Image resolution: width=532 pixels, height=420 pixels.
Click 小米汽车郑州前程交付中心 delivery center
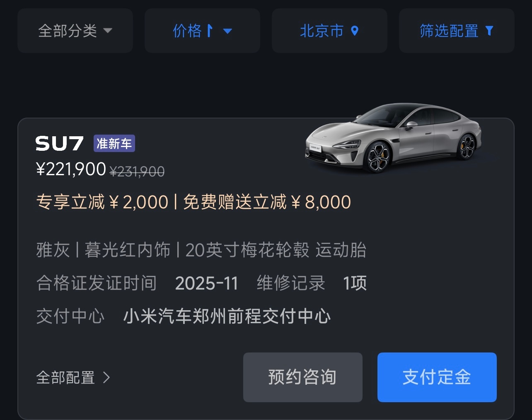pos(227,316)
